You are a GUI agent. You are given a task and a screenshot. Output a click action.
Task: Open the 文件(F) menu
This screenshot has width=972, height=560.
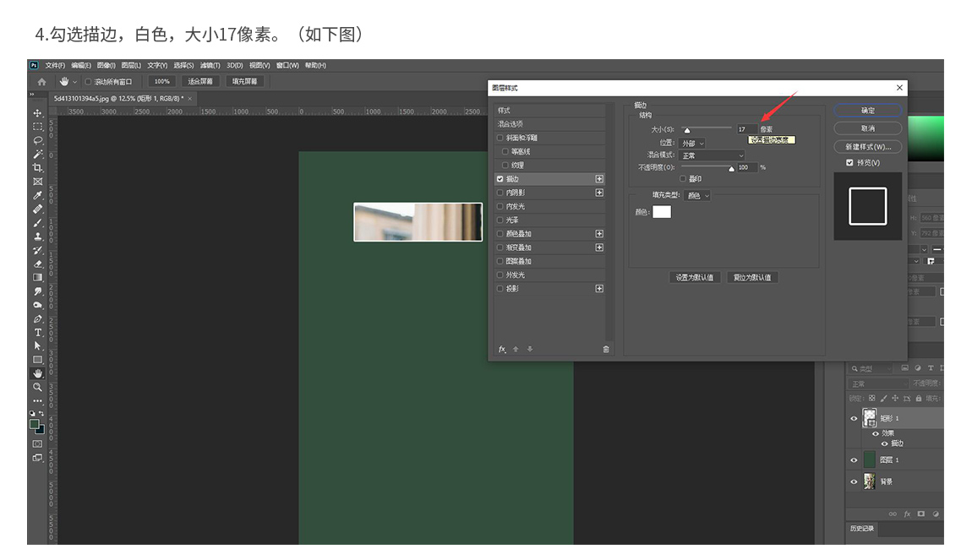click(55, 65)
